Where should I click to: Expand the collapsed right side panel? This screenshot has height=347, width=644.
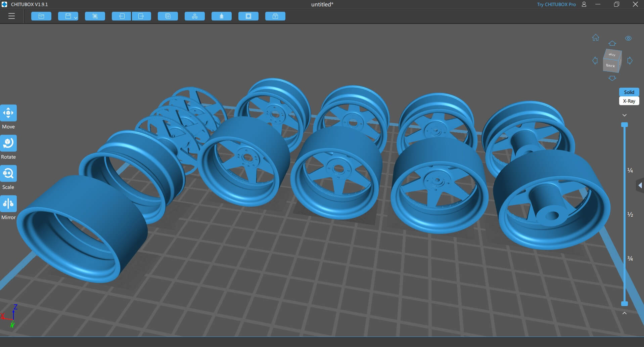point(640,185)
